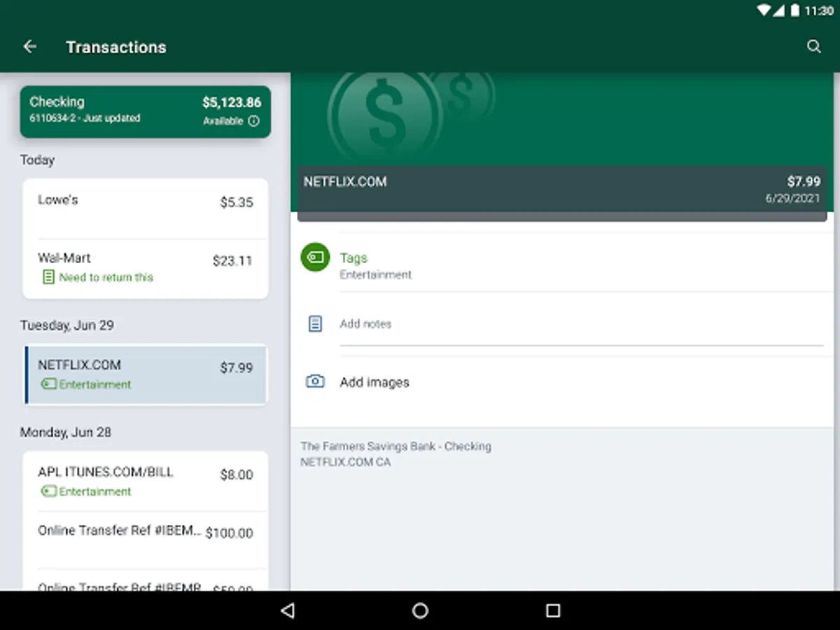Tap Android home navigation button
Image resolution: width=840 pixels, height=630 pixels.
click(420, 610)
